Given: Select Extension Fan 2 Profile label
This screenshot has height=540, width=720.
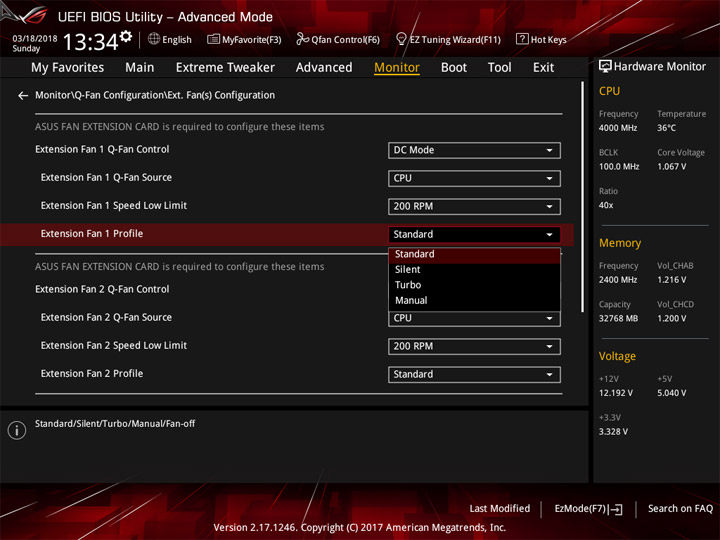Looking at the screenshot, I should tap(92, 373).
